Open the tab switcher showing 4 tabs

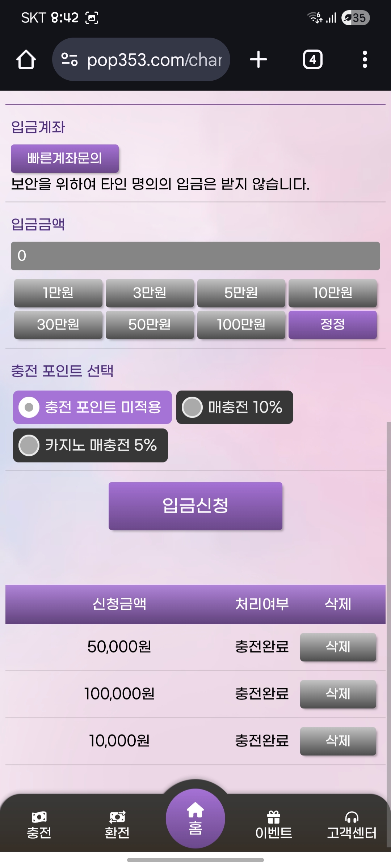(x=312, y=60)
